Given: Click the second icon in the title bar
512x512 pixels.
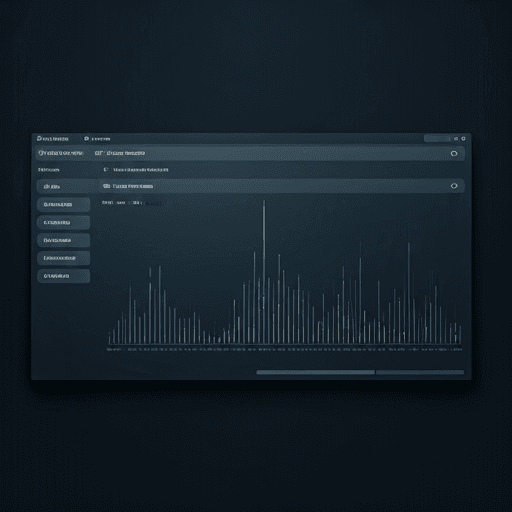Looking at the screenshot, I should point(86,139).
